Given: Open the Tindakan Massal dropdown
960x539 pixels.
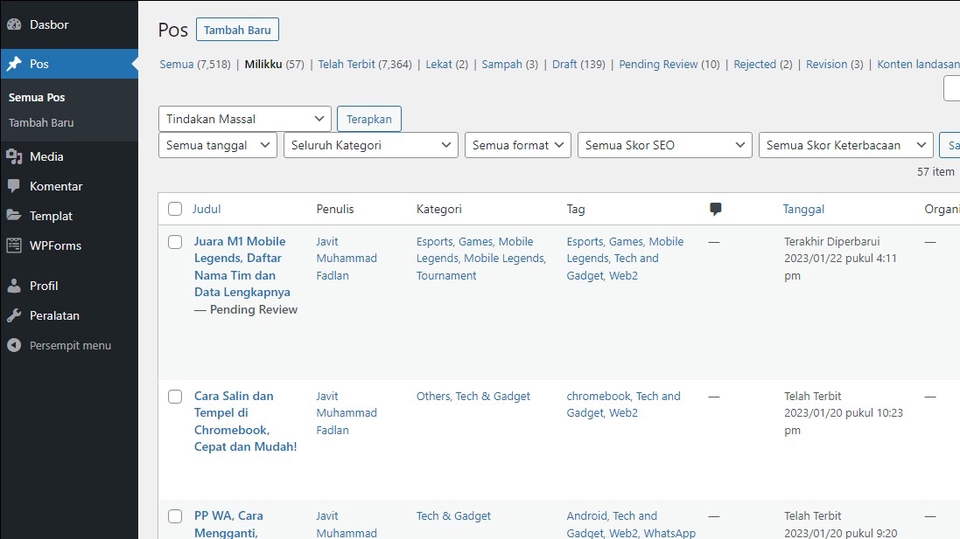Looking at the screenshot, I should (x=245, y=119).
